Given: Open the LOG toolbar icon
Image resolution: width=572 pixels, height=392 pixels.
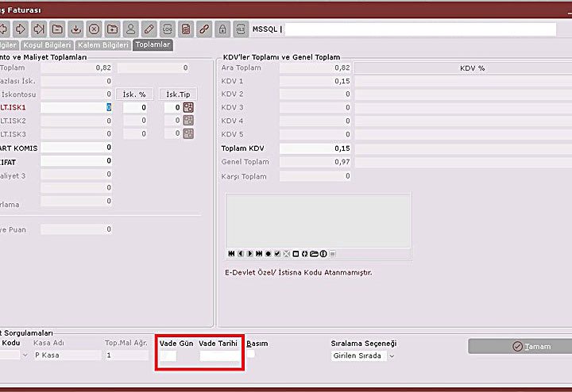Looking at the screenshot, I should (168, 29).
